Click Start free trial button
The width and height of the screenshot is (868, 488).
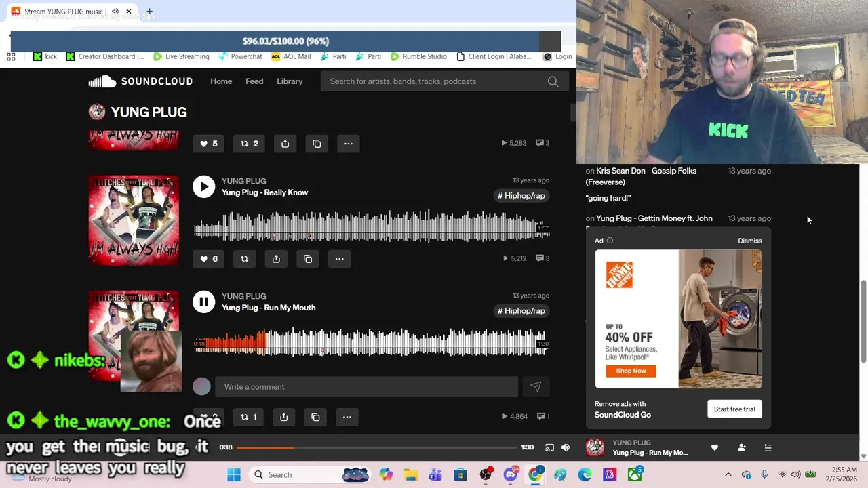pyautogui.click(x=734, y=409)
